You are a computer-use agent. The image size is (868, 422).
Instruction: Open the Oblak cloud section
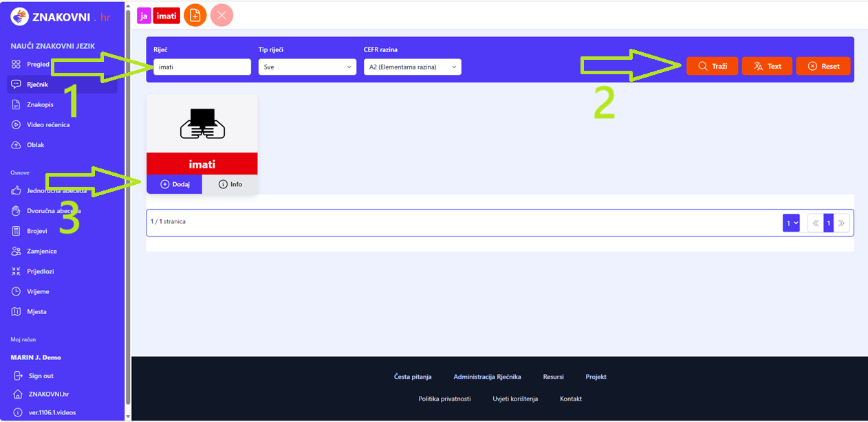point(35,145)
